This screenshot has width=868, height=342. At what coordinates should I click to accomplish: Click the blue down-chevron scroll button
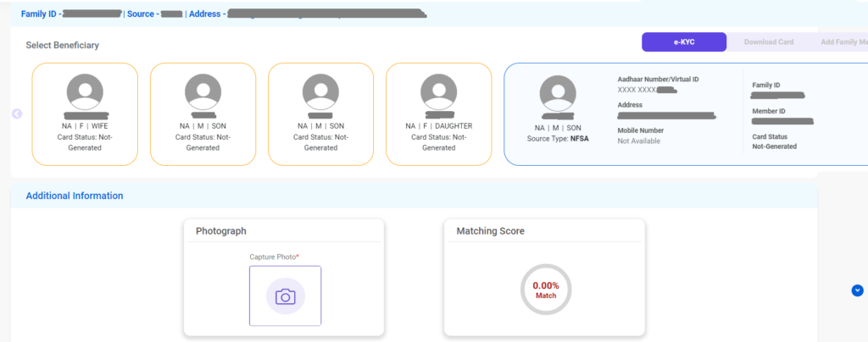pyautogui.click(x=857, y=290)
